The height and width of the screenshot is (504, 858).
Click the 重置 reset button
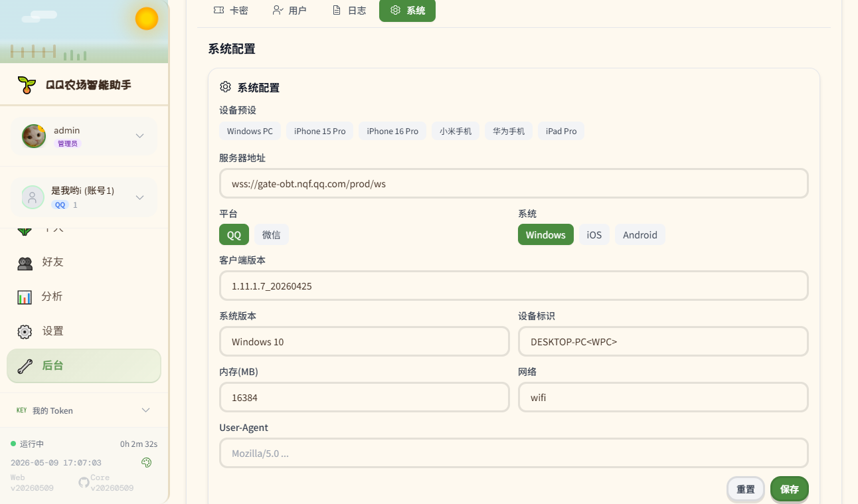click(746, 489)
